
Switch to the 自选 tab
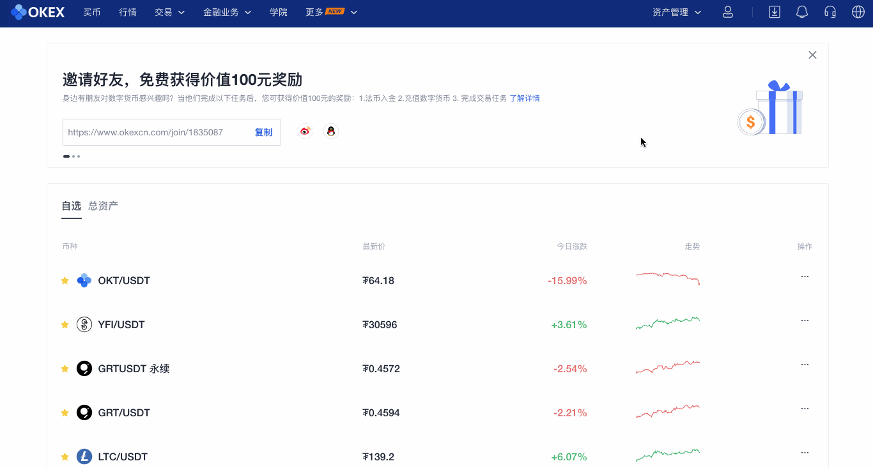71,206
